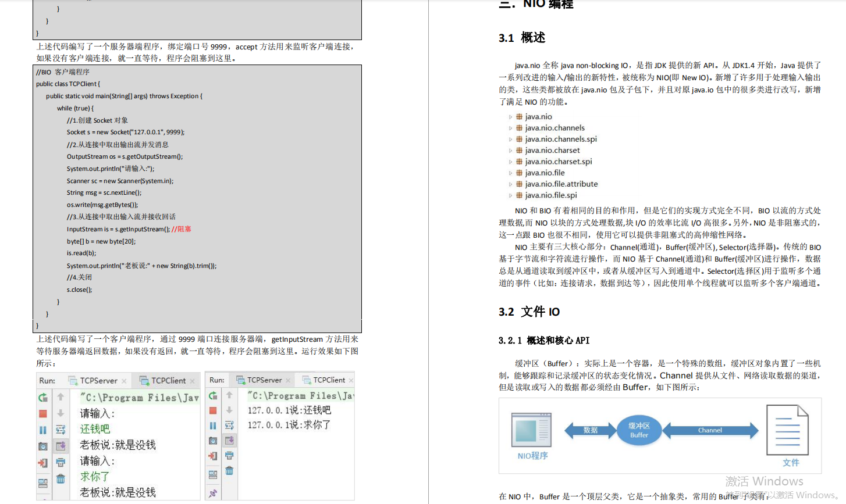Click the Channel double arrow in the diagram
This screenshot has height=504, width=846.
tap(710, 430)
